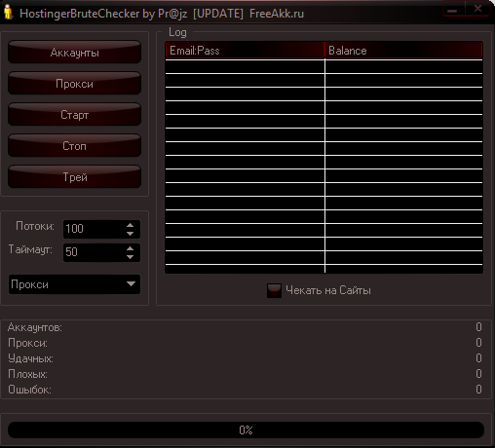The image size is (495, 448).
Task: Click the Balance column header
Action: pyautogui.click(x=403, y=51)
